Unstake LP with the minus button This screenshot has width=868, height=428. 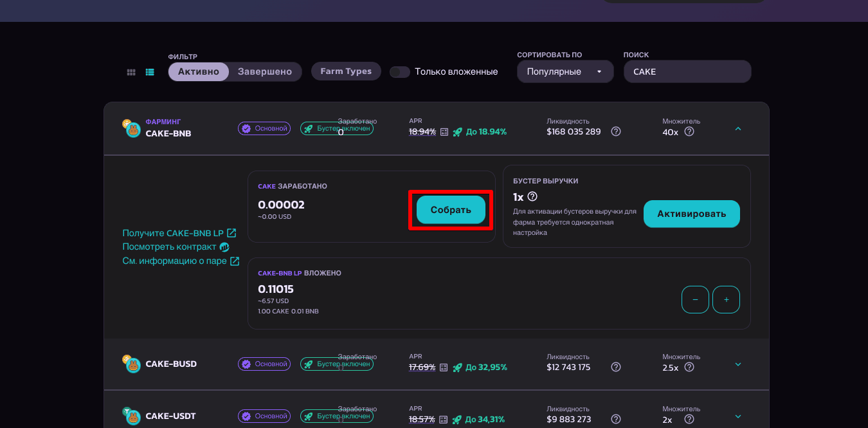click(x=695, y=299)
